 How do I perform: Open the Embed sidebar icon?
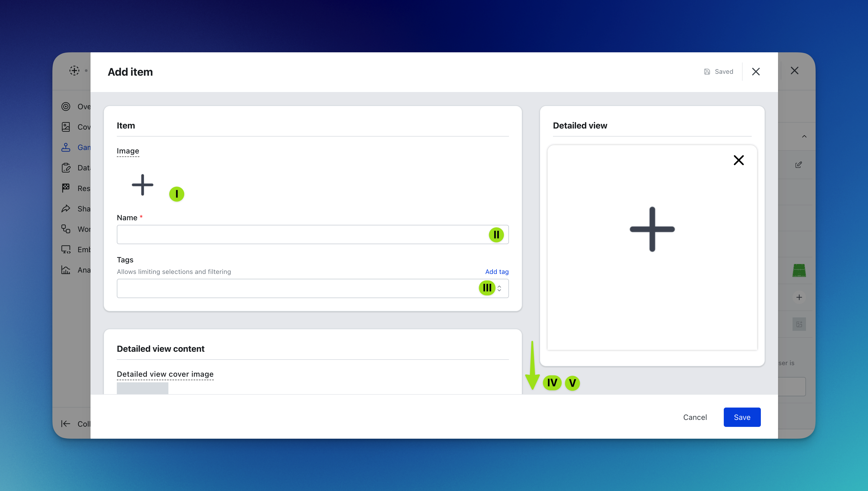point(66,250)
